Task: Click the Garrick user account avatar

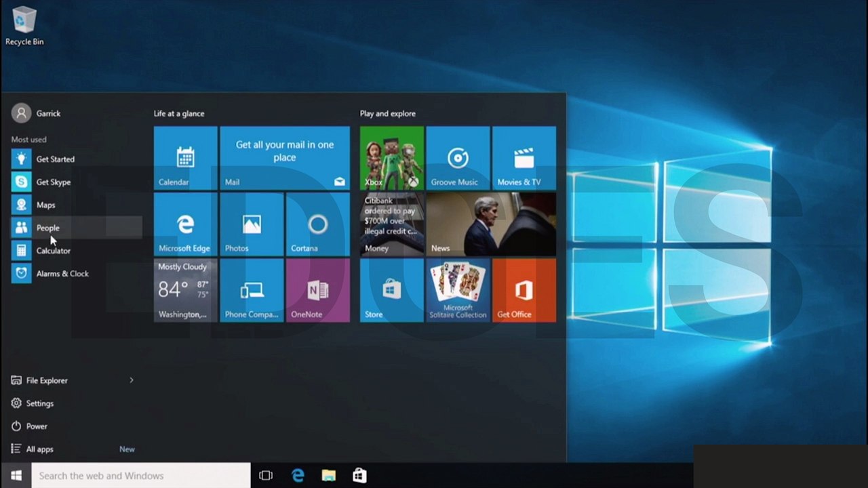Action: [x=21, y=113]
